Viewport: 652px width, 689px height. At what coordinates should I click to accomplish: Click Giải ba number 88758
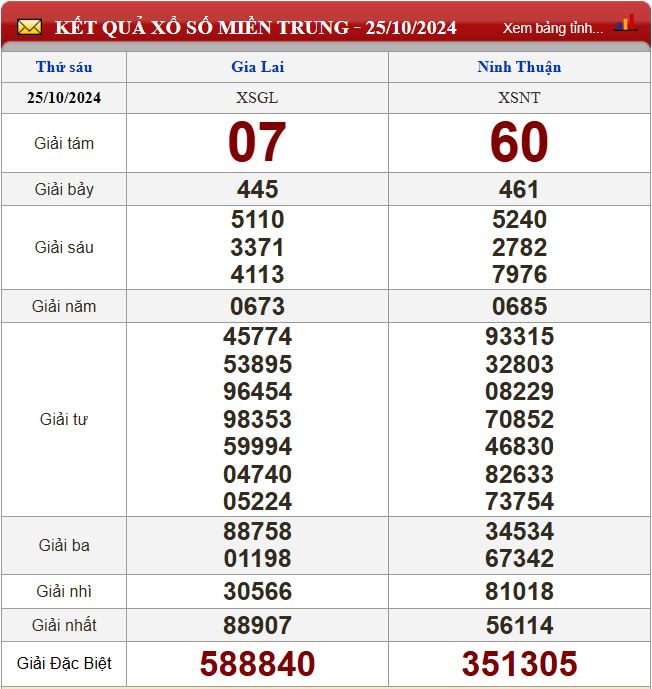point(257,531)
